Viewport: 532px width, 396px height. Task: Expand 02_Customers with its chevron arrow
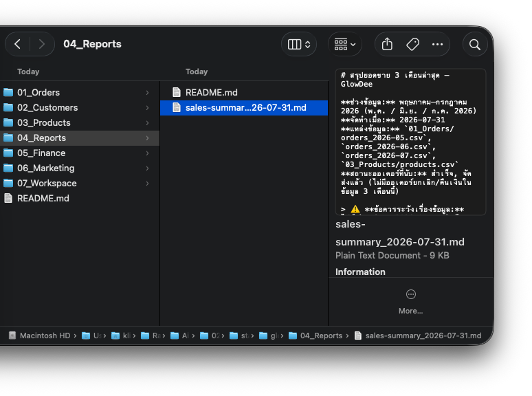pos(147,107)
